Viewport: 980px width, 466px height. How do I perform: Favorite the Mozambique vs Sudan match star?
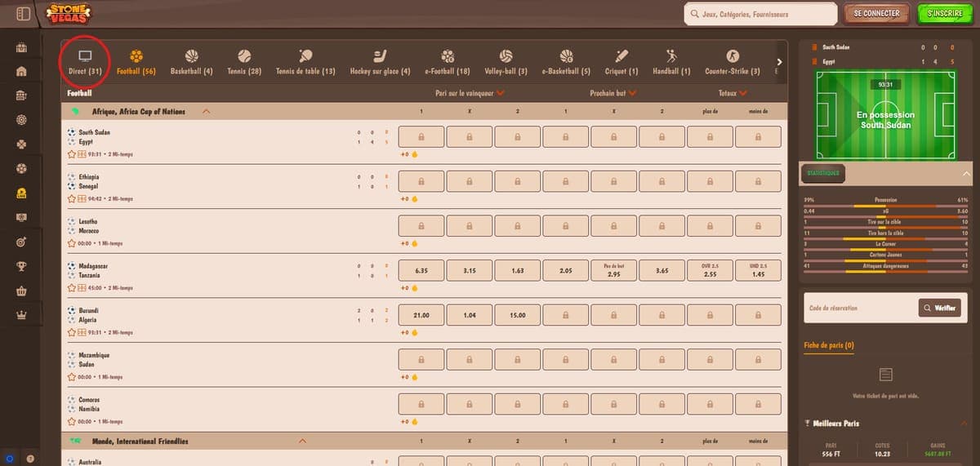coord(72,377)
